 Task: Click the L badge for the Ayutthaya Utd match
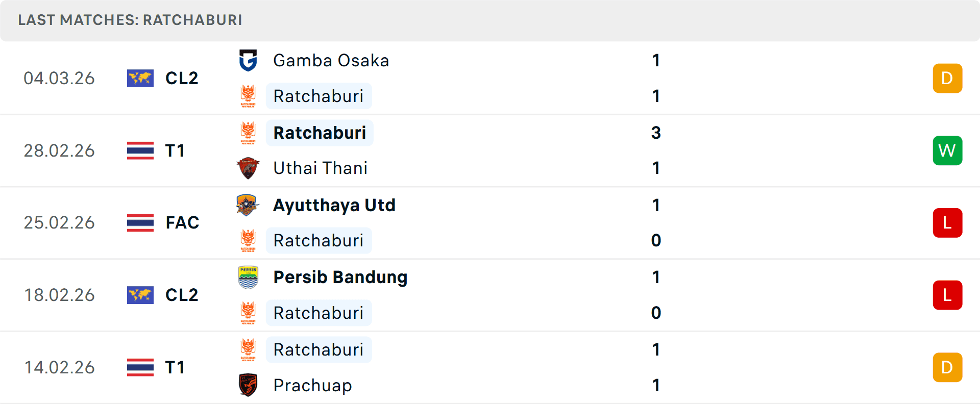947,223
